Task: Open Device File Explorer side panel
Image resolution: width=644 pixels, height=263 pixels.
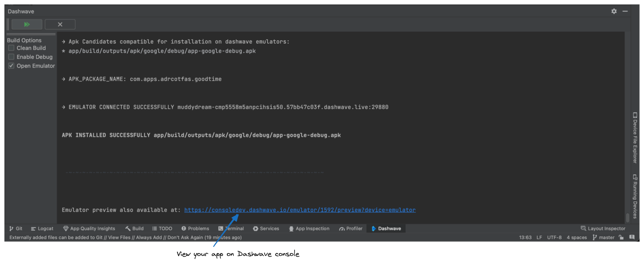Action: pyautogui.click(x=635, y=138)
